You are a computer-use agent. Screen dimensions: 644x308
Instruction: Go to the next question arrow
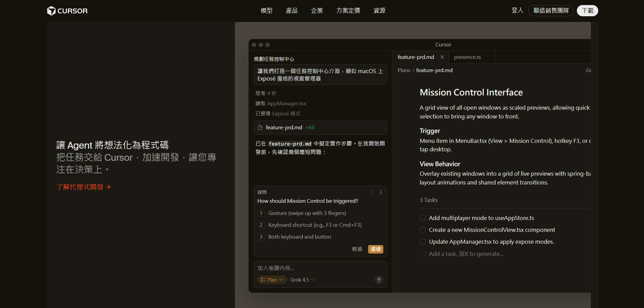381,192
